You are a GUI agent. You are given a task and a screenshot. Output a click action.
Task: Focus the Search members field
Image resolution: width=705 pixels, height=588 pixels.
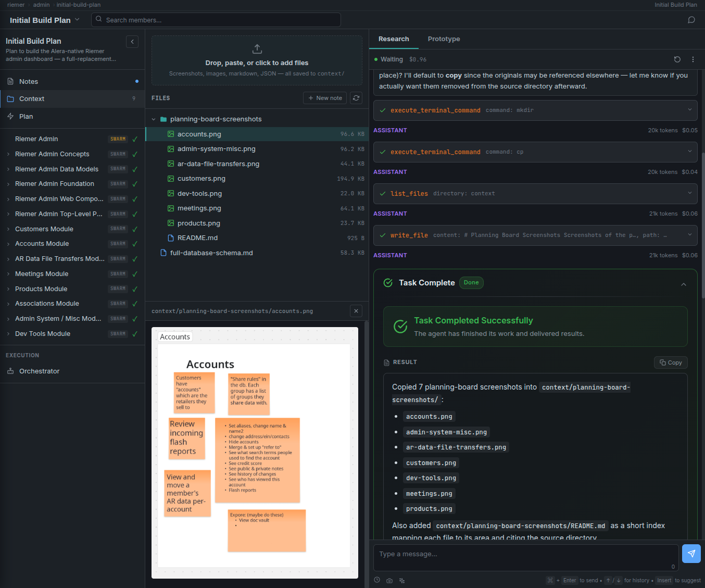216,20
